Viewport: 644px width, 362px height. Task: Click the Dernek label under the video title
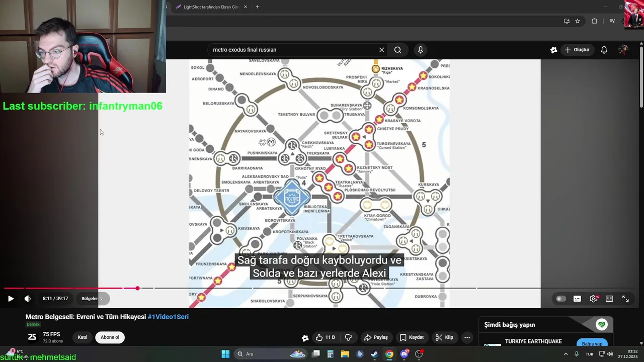point(33,324)
